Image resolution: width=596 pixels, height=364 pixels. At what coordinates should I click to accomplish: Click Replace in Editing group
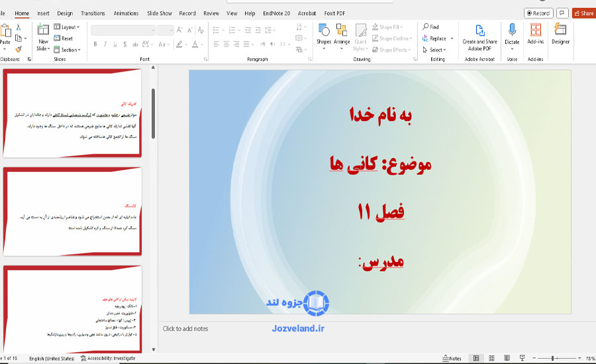point(434,38)
